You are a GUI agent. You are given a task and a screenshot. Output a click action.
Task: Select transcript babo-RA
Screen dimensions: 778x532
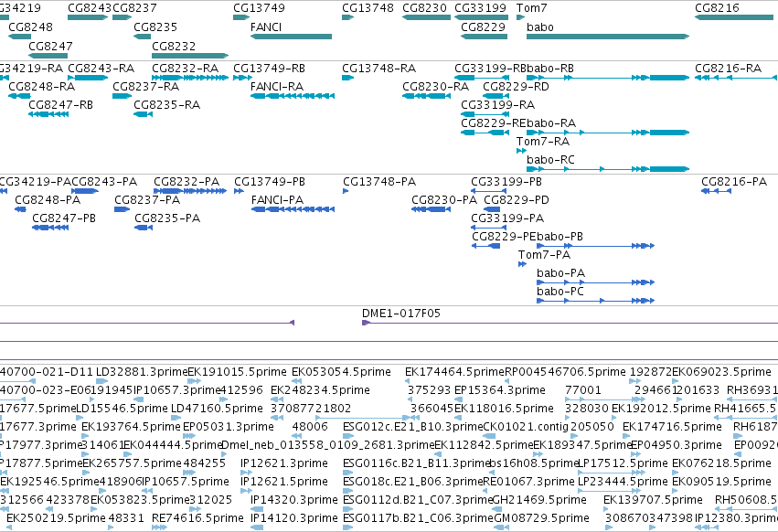tap(551, 123)
